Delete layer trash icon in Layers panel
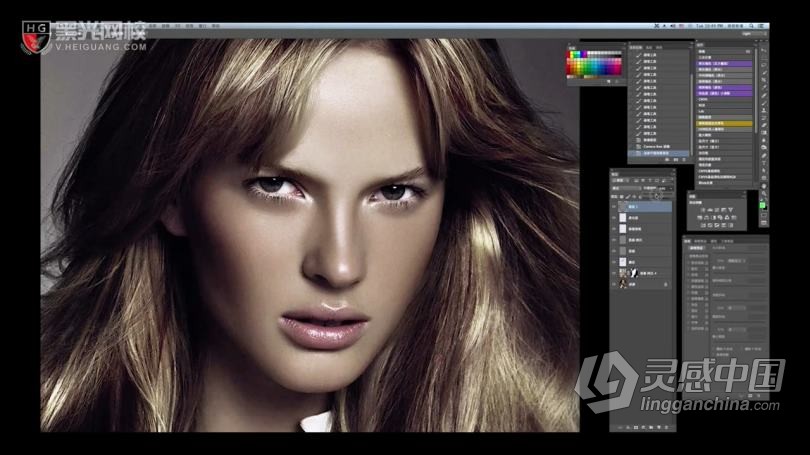 pos(666,428)
